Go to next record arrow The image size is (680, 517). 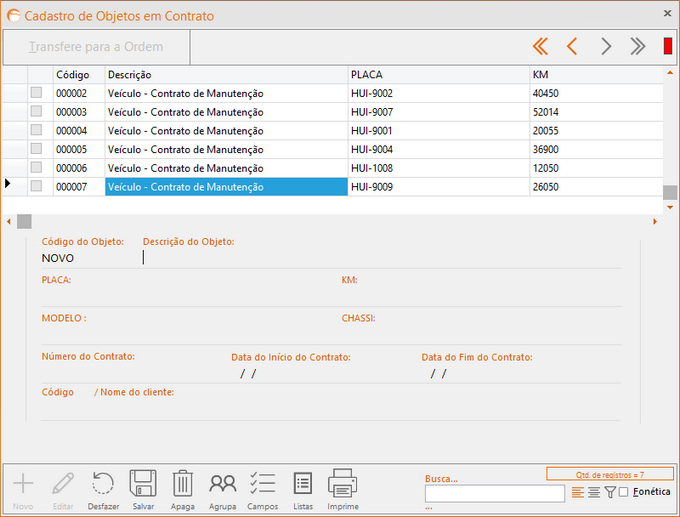point(606,46)
